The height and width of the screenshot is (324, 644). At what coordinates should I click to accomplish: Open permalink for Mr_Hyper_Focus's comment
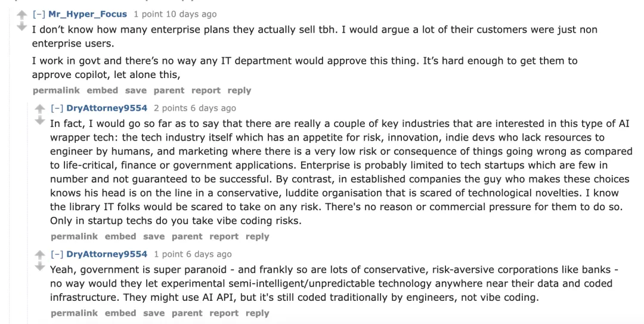pos(56,91)
